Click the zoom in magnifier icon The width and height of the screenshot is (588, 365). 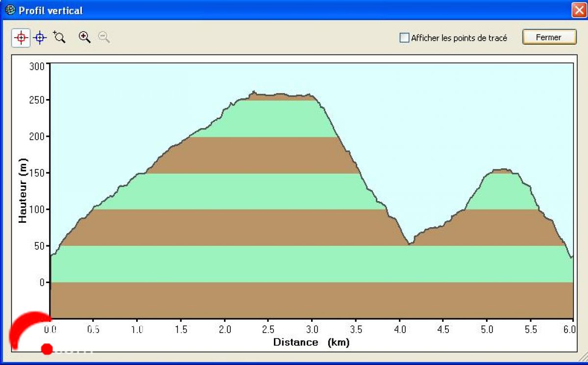pos(85,37)
